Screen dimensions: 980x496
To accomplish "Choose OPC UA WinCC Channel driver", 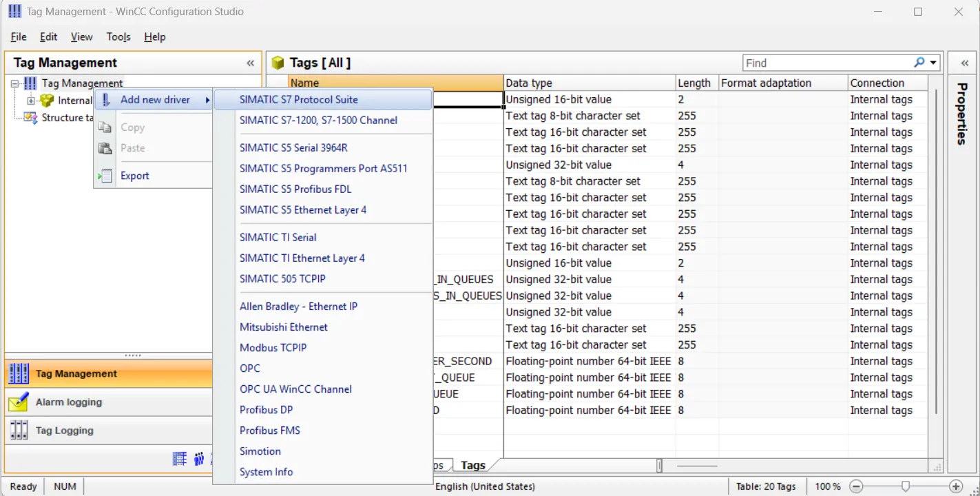I will [323, 389].
